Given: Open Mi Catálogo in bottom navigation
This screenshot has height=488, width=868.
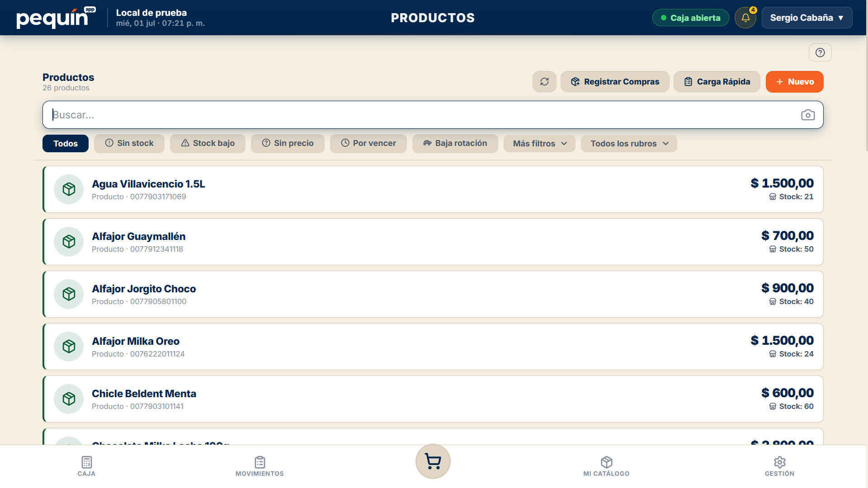Looking at the screenshot, I should pyautogui.click(x=606, y=466).
